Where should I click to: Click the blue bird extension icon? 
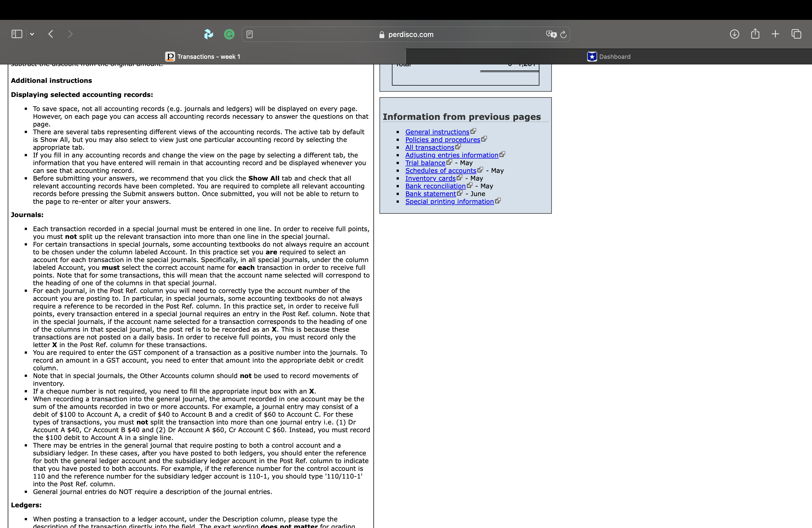click(x=209, y=34)
